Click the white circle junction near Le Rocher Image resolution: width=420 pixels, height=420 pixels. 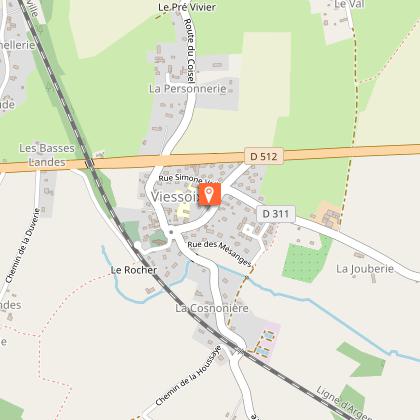click(137, 245)
